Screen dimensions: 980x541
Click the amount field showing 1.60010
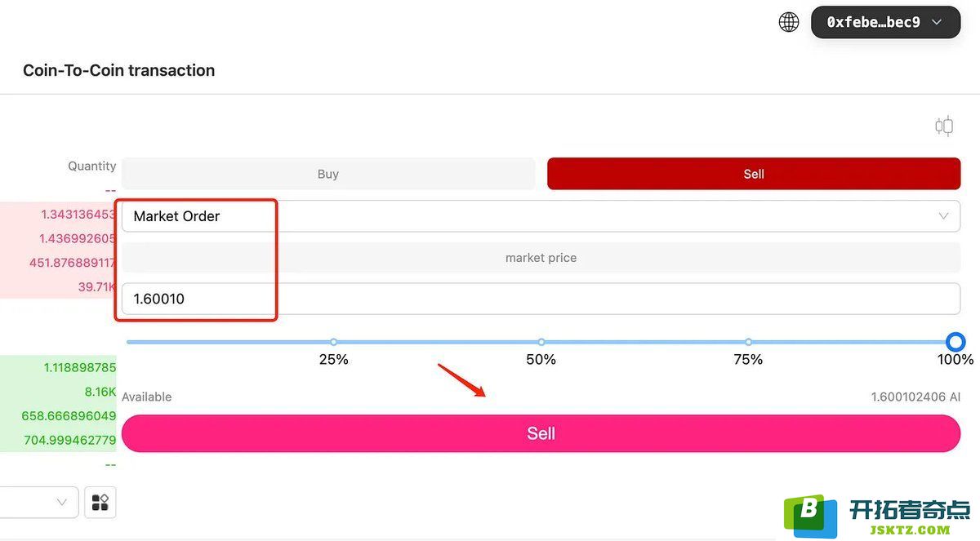[x=541, y=299]
